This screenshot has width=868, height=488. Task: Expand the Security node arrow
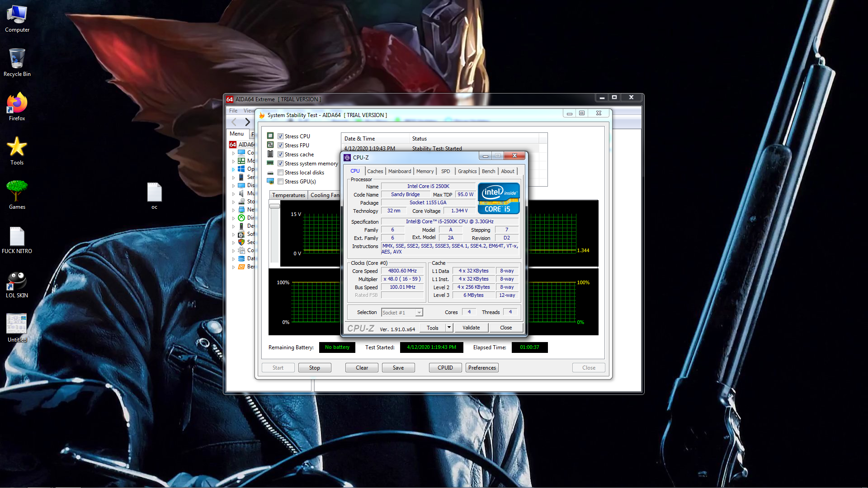coord(233,243)
